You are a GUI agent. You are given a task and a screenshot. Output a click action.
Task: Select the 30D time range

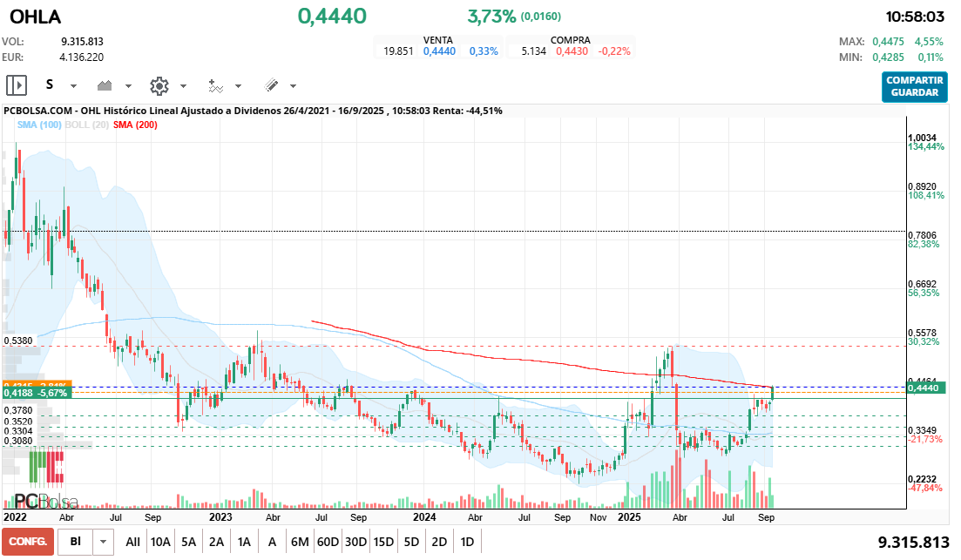pyautogui.click(x=355, y=542)
